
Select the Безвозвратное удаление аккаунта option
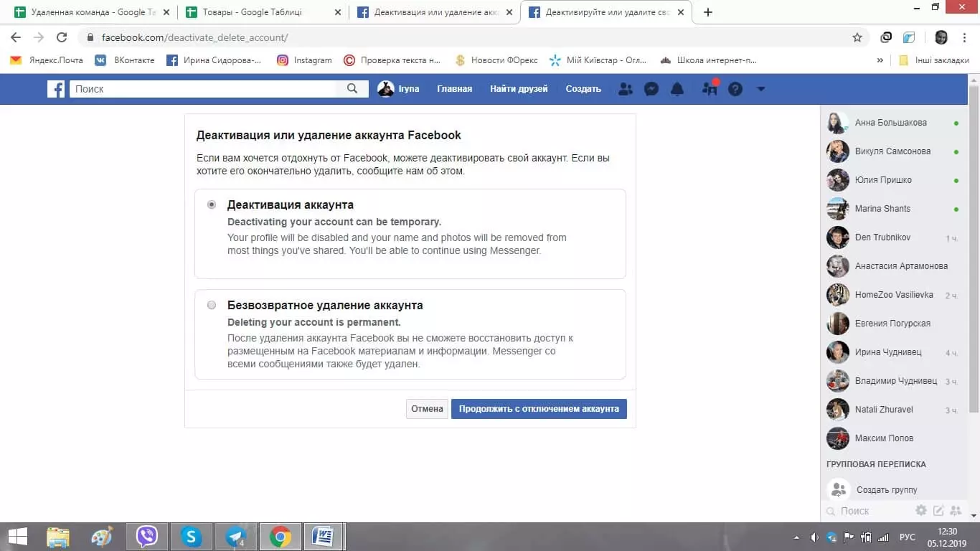(212, 305)
